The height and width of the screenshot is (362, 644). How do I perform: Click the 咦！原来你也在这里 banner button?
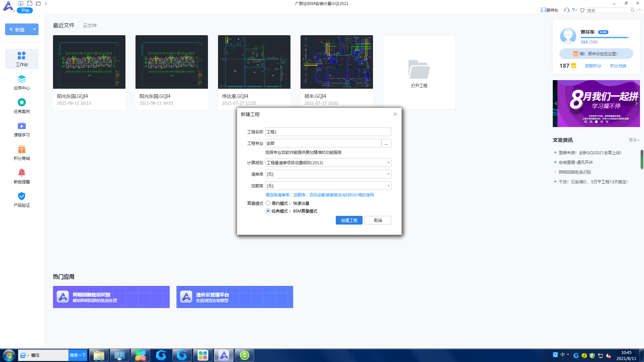(x=596, y=54)
